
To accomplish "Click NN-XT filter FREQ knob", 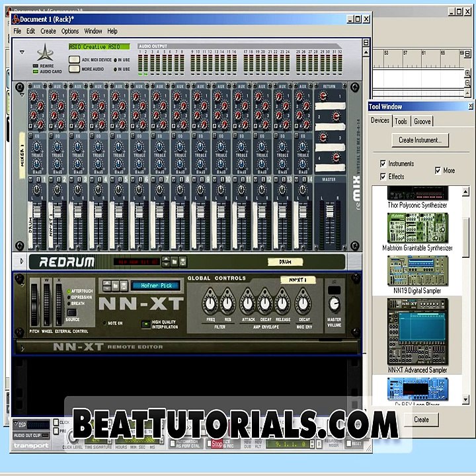I will click(x=210, y=303).
